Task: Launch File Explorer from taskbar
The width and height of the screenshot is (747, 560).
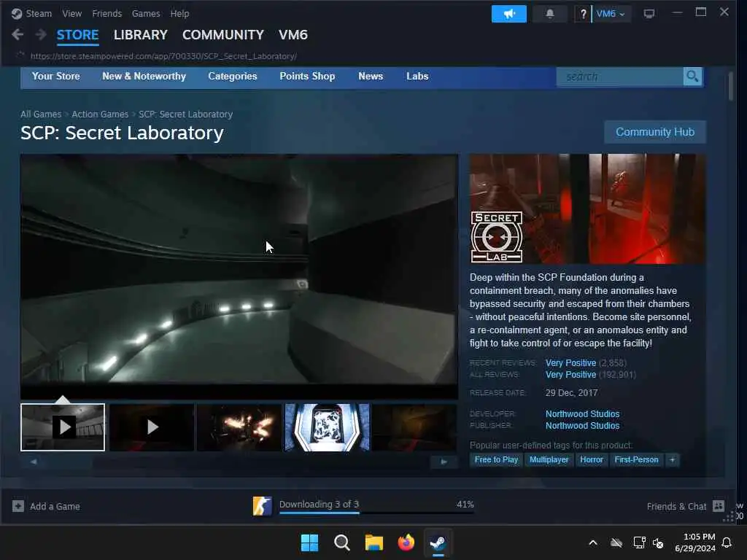Action: [374, 542]
